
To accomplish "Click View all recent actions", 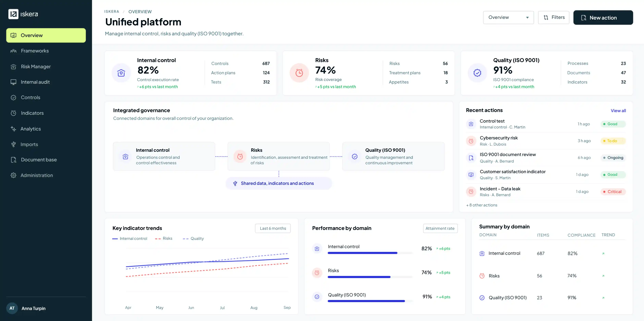I will [618, 111].
